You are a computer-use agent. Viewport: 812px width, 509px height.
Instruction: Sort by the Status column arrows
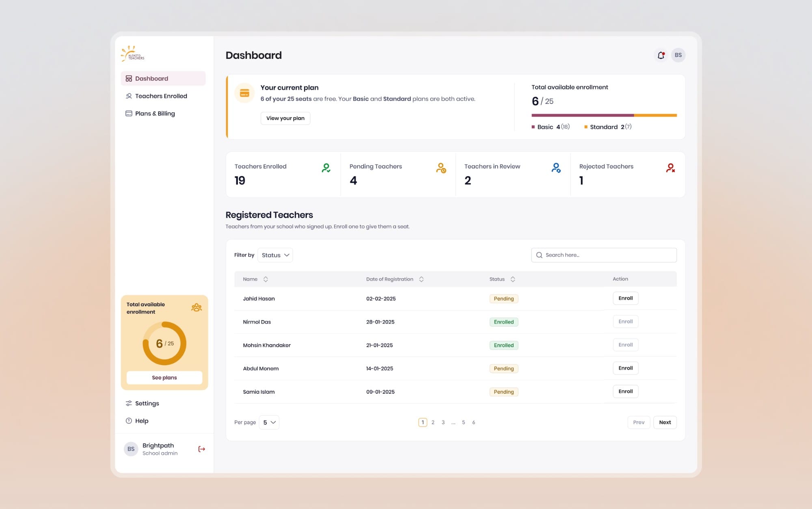click(x=513, y=279)
